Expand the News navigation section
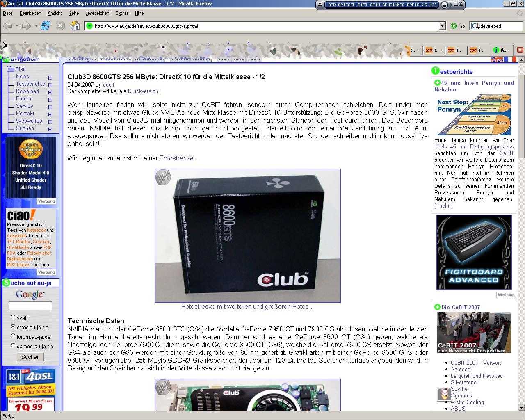 click(x=50, y=78)
